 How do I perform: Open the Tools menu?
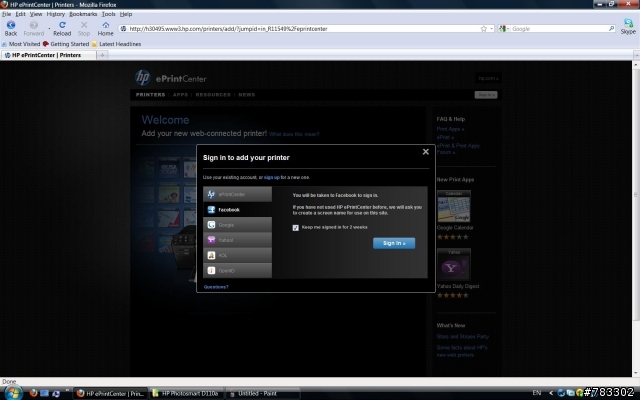coord(109,14)
